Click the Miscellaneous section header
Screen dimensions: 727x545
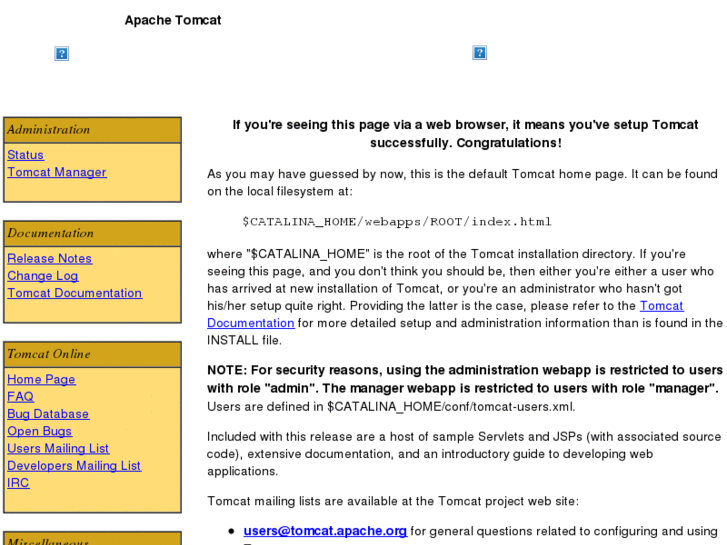[92, 539]
